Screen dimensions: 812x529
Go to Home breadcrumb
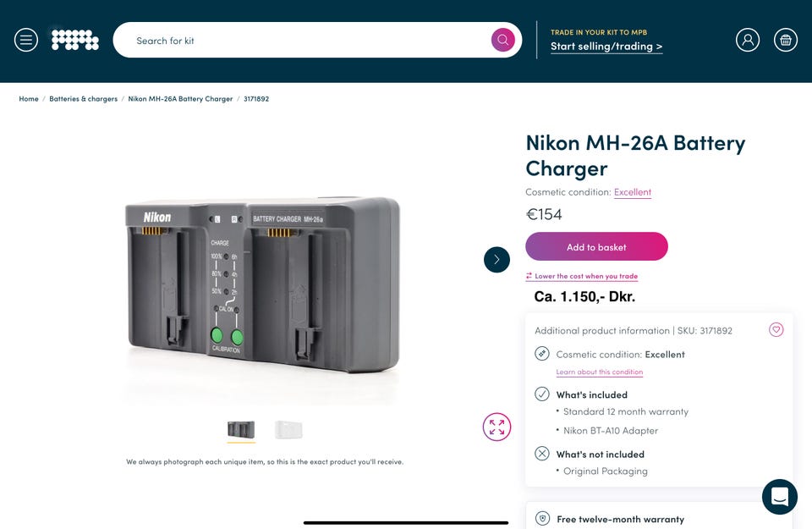point(29,99)
